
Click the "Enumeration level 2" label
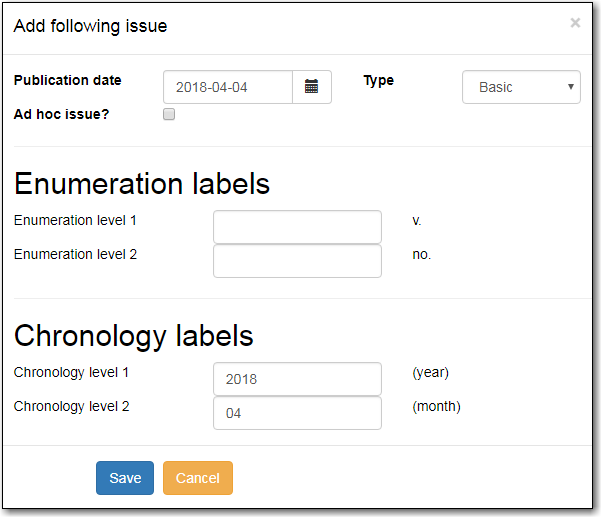[x=75, y=254]
